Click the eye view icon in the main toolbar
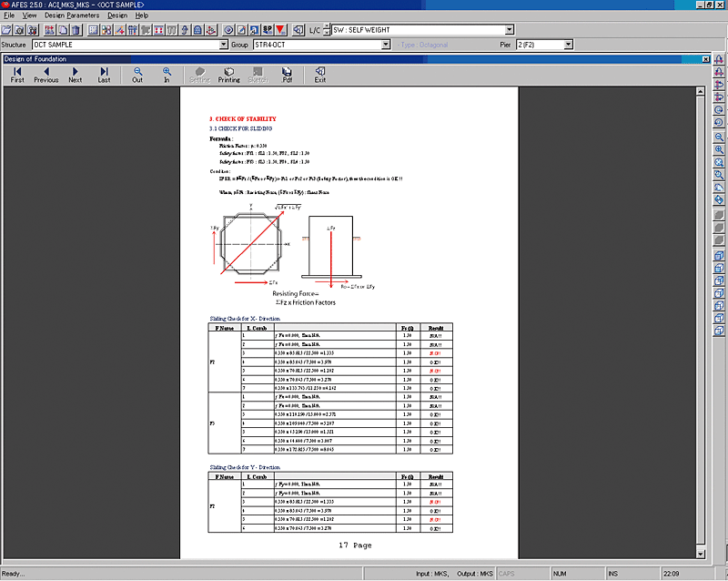Screen dimensions: 728x581 tap(228, 30)
